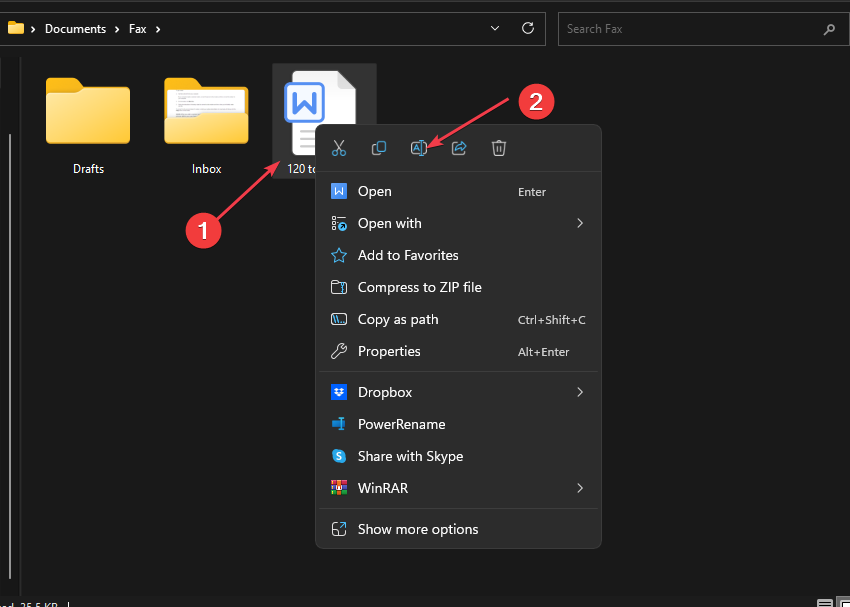Click Documents in the breadcrumb path
This screenshot has width=850, height=607.
click(x=75, y=29)
